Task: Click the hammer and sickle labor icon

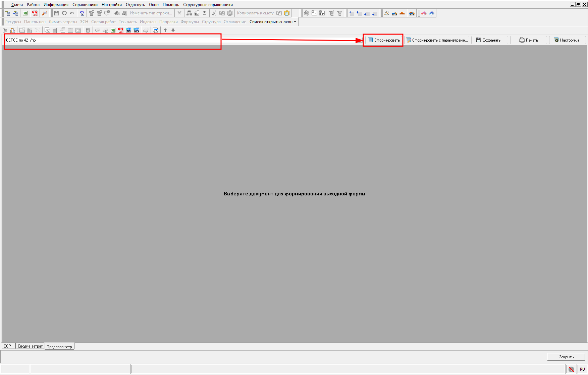Action: pyautogui.click(x=387, y=13)
